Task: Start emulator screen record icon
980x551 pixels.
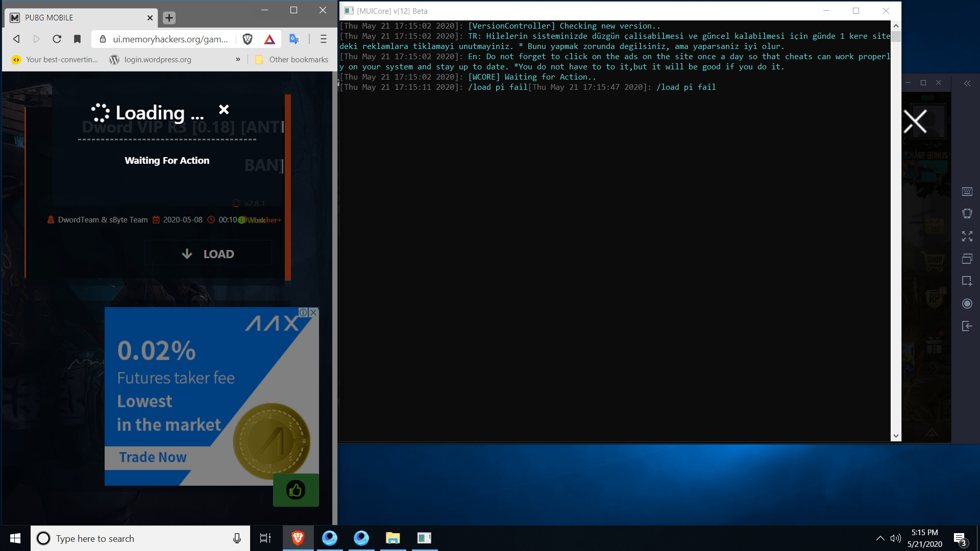Action: [967, 304]
